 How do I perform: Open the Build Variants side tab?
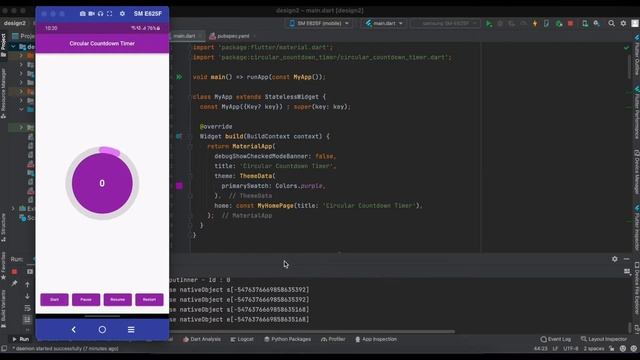coord(3,309)
